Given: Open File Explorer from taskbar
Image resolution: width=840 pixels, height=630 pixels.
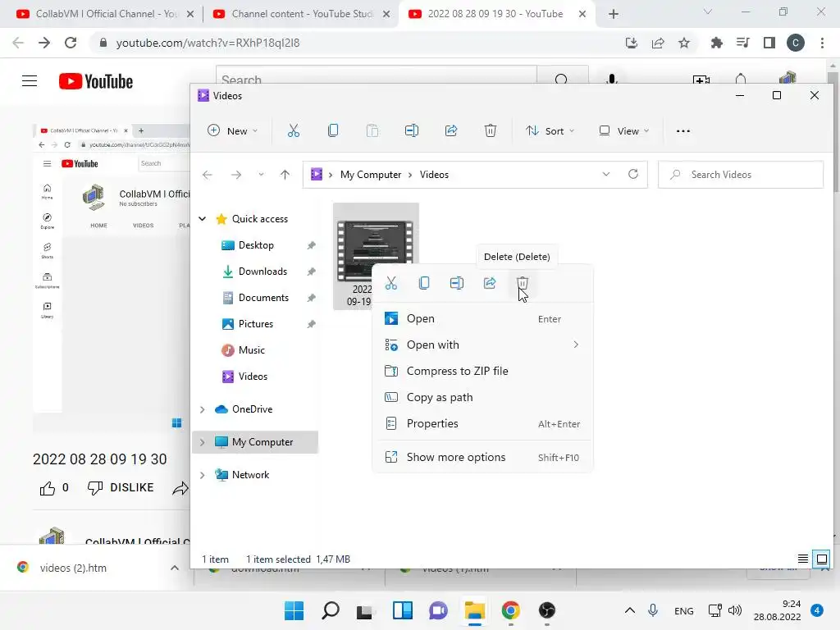Looking at the screenshot, I should click(475, 610).
